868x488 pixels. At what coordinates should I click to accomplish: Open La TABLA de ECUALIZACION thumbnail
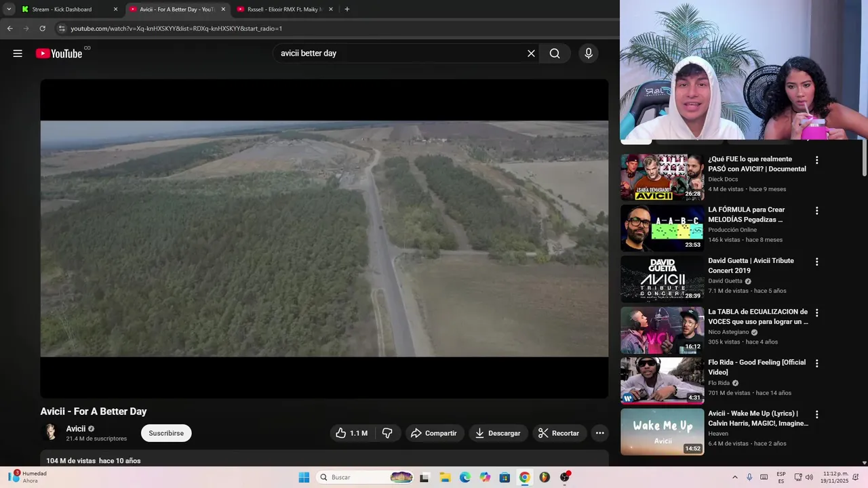point(662,330)
